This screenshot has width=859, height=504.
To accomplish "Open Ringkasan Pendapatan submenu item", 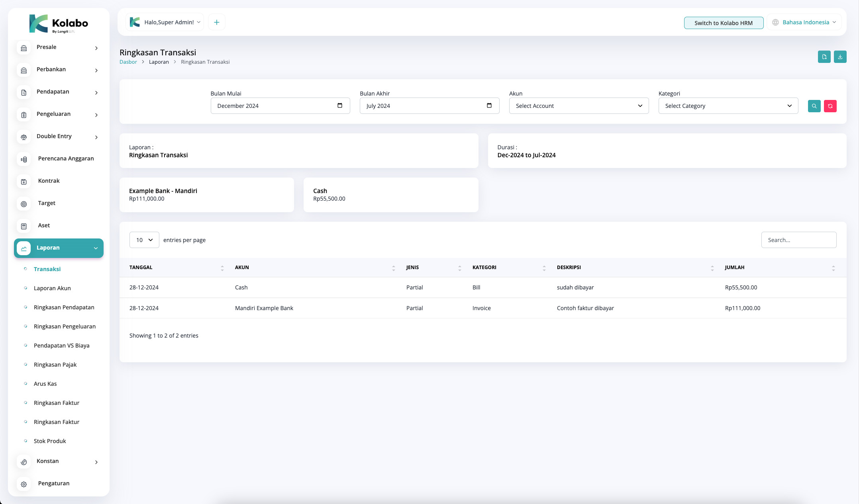I will click(64, 307).
